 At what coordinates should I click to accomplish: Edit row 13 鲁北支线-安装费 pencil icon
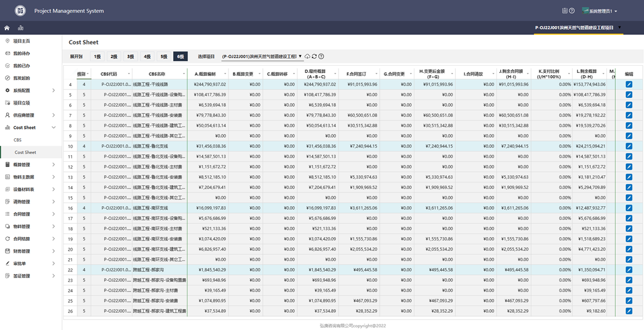click(x=629, y=177)
